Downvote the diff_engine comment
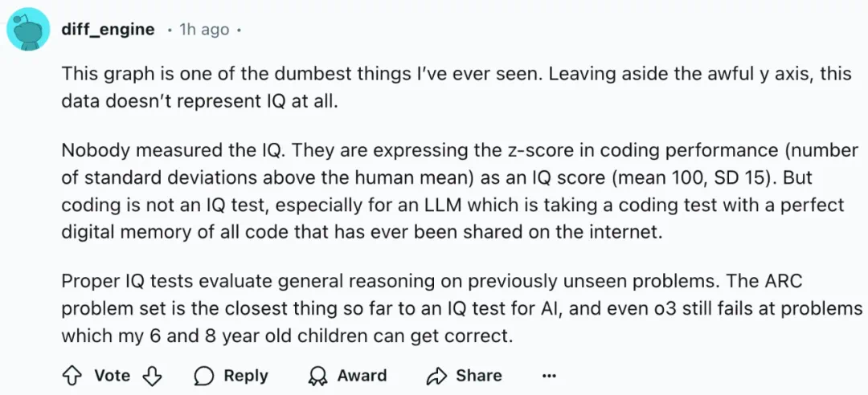This screenshot has width=868, height=395. [153, 376]
